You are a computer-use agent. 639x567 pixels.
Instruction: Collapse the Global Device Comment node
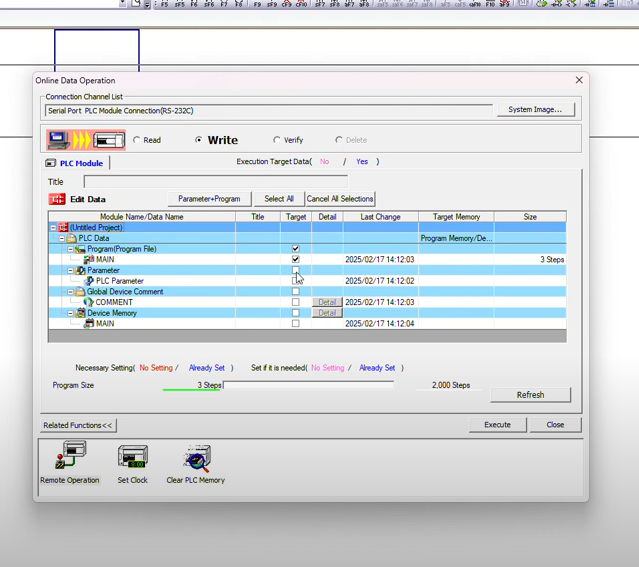[70, 292]
